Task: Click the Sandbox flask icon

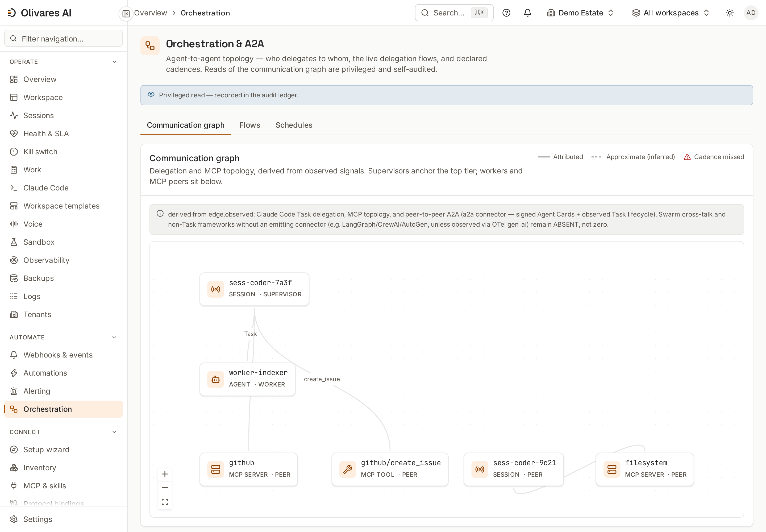Action: 14,242
